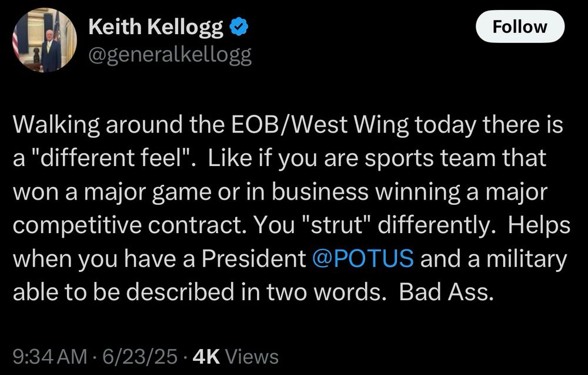The width and height of the screenshot is (588, 375).
Task: Open the 4K view count
Action: [206, 356]
